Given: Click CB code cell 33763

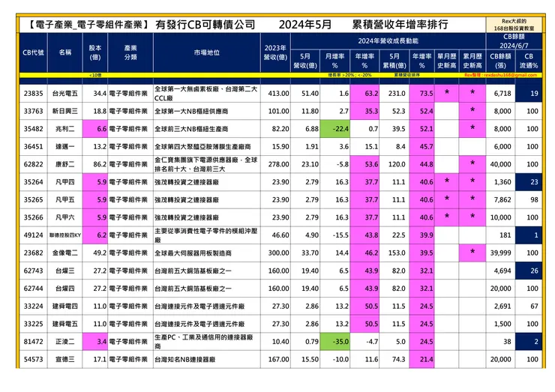Looking at the screenshot, I should (33, 111).
